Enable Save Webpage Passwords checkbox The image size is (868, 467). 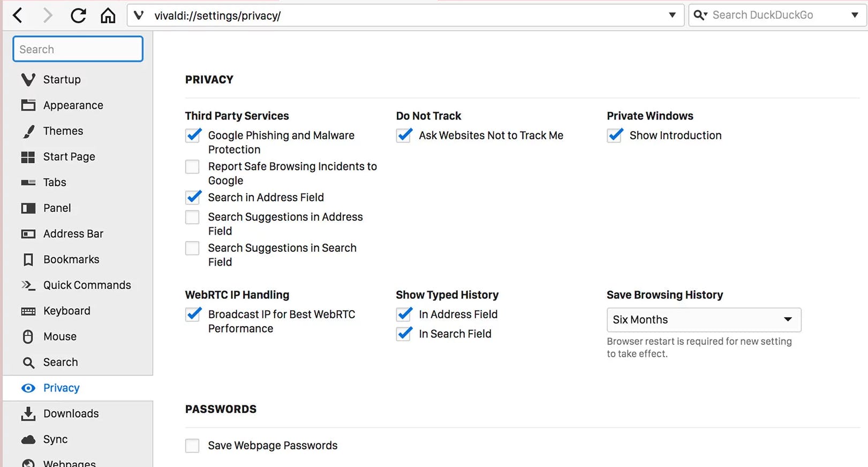tap(192, 446)
